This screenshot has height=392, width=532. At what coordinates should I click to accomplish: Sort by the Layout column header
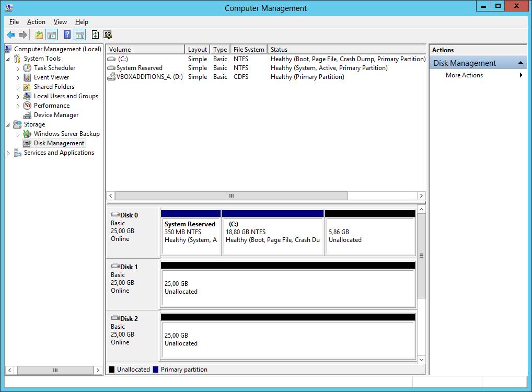click(x=197, y=50)
